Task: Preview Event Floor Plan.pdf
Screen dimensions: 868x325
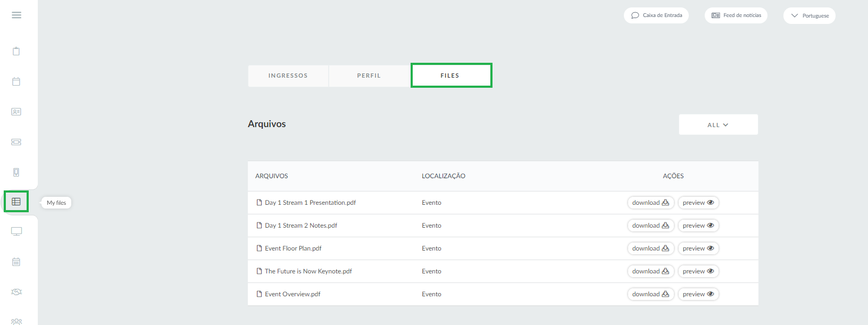Action: [x=698, y=248]
